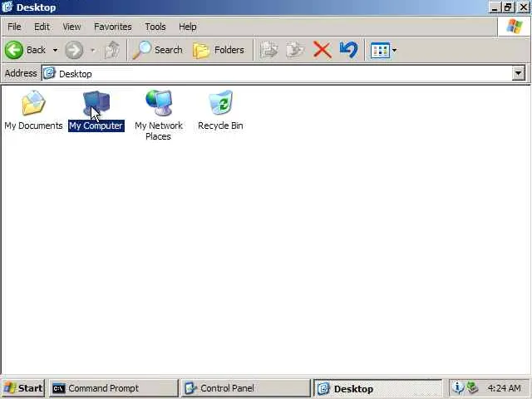This screenshot has height=399, width=532.
Task: Click the Desktop taskbar button
Action: [x=377, y=388]
